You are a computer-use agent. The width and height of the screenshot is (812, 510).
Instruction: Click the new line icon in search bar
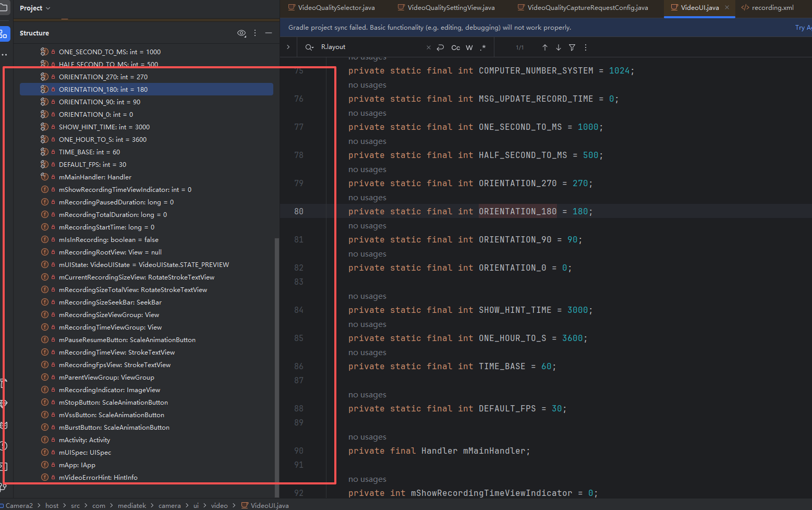441,47
